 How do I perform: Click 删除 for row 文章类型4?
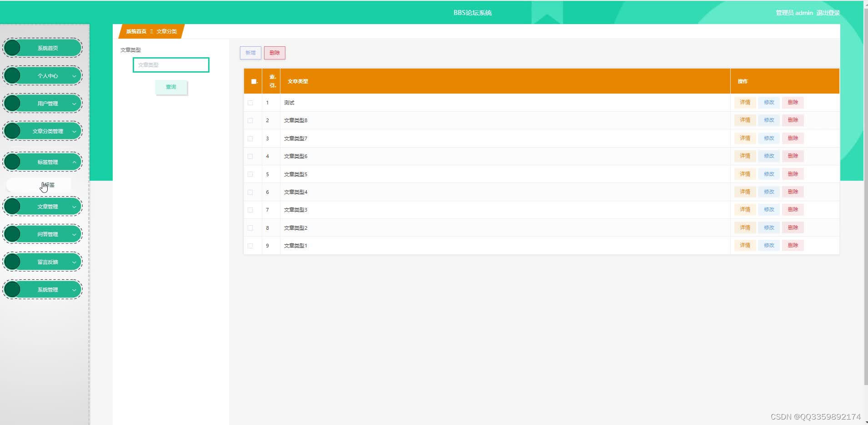coord(793,192)
